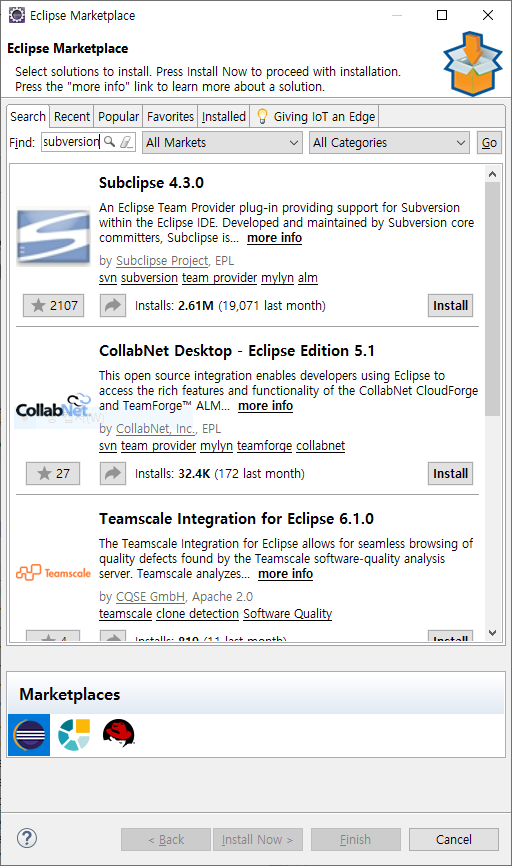Favorite Subclipse with the 2107 star button
Screen dimensions: 512x866
[54, 305]
